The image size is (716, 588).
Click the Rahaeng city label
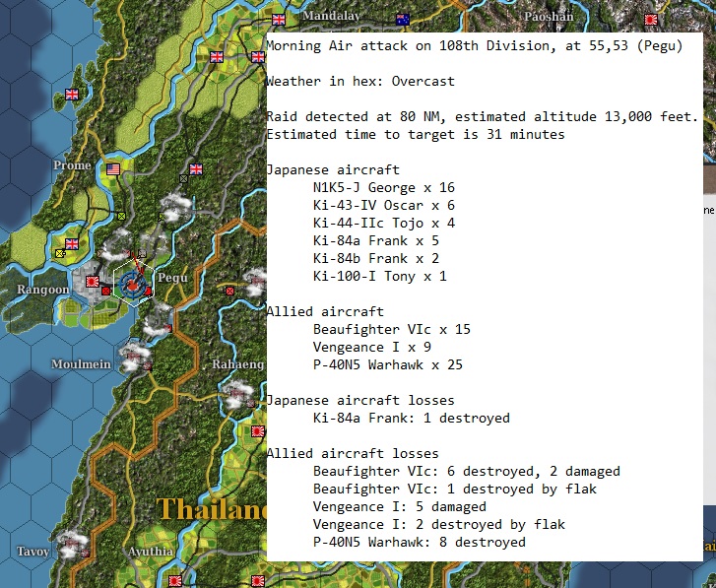[x=238, y=364]
